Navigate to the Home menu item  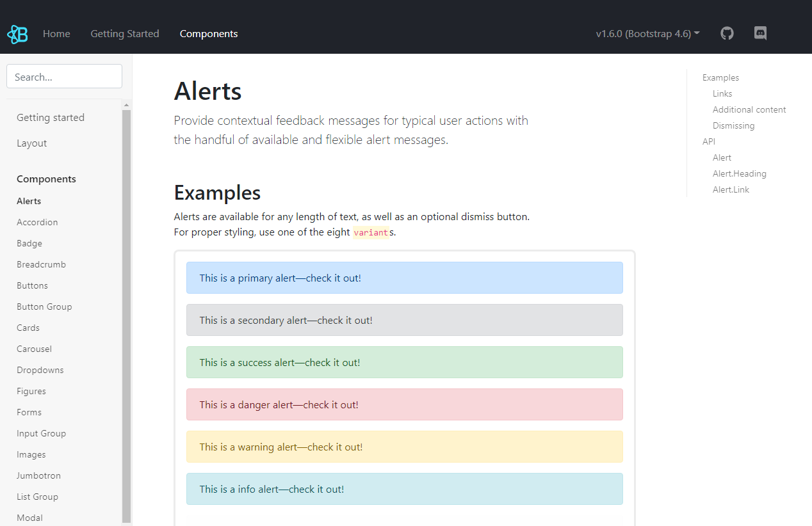[x=56, y=33]
